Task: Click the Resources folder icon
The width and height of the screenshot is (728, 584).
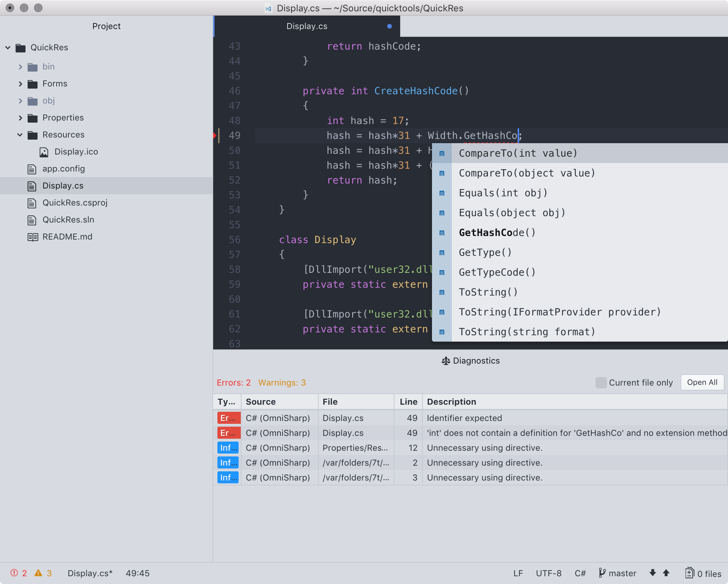Action: tap(33, 135)
